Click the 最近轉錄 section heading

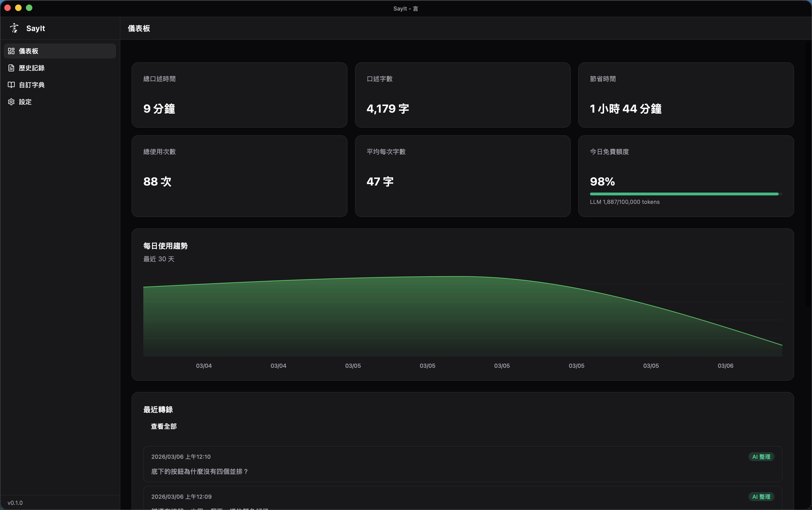(x=158, y=410)
